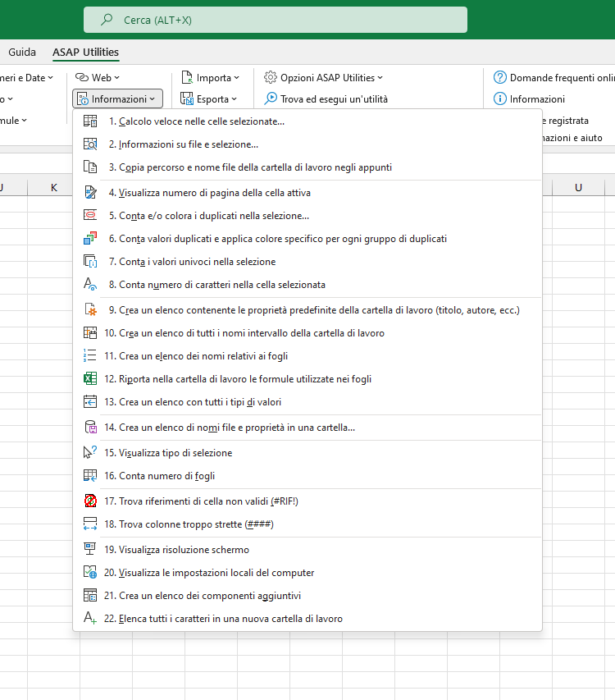This screenshot has height=700, width=615.
Task: Click the A+ icon for Elenca tutti i caratteri
Action: coord(90,618)
